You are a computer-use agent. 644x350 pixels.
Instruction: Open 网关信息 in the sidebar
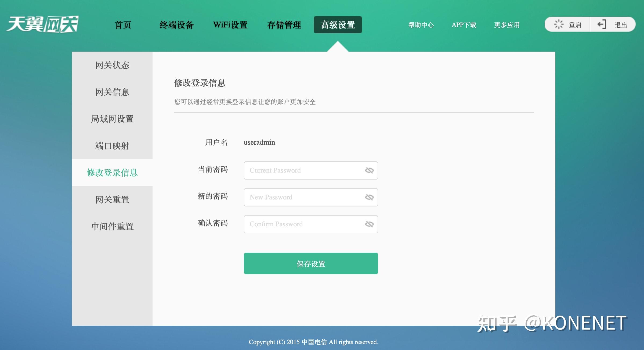(112, 92)
